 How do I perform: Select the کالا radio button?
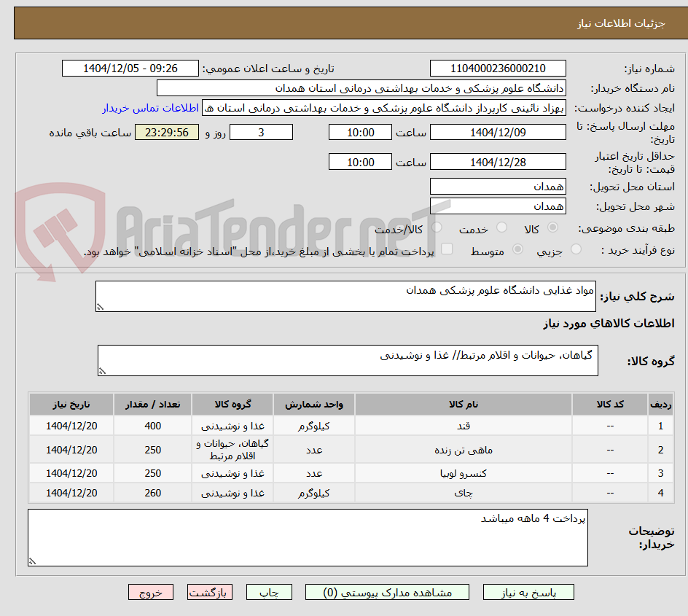click(x=553, y=227)
